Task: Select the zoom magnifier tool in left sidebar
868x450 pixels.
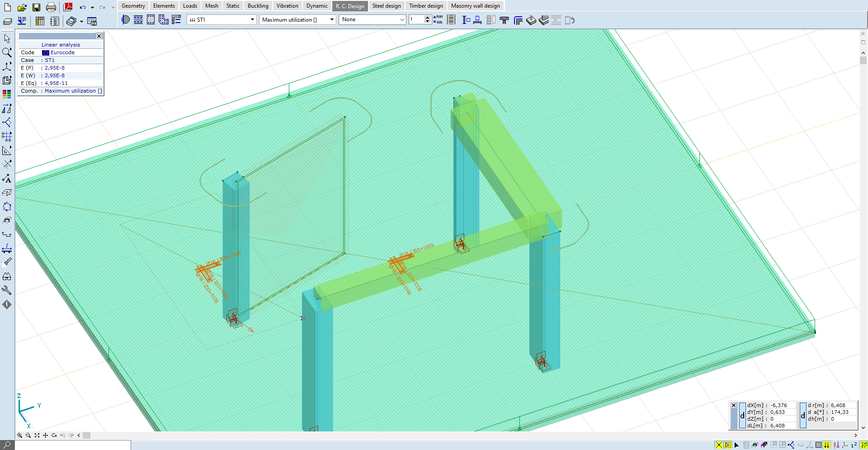Action: pos(7,52)
